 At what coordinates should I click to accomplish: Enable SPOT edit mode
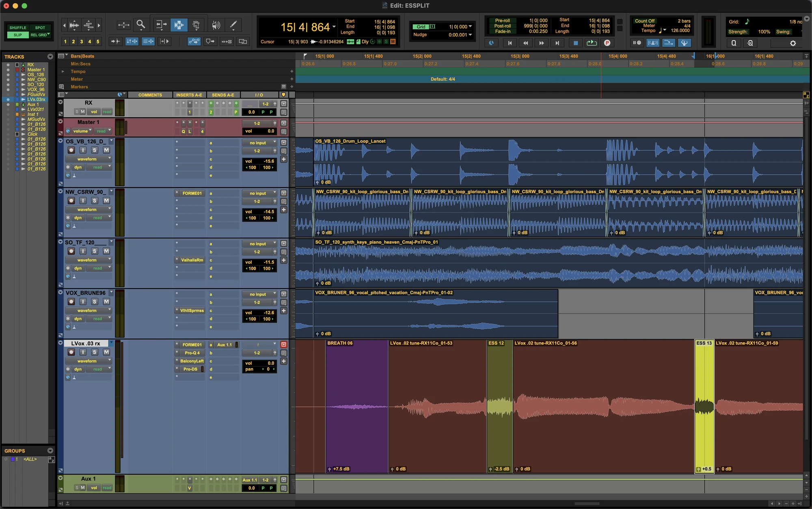tap(40, 28)
